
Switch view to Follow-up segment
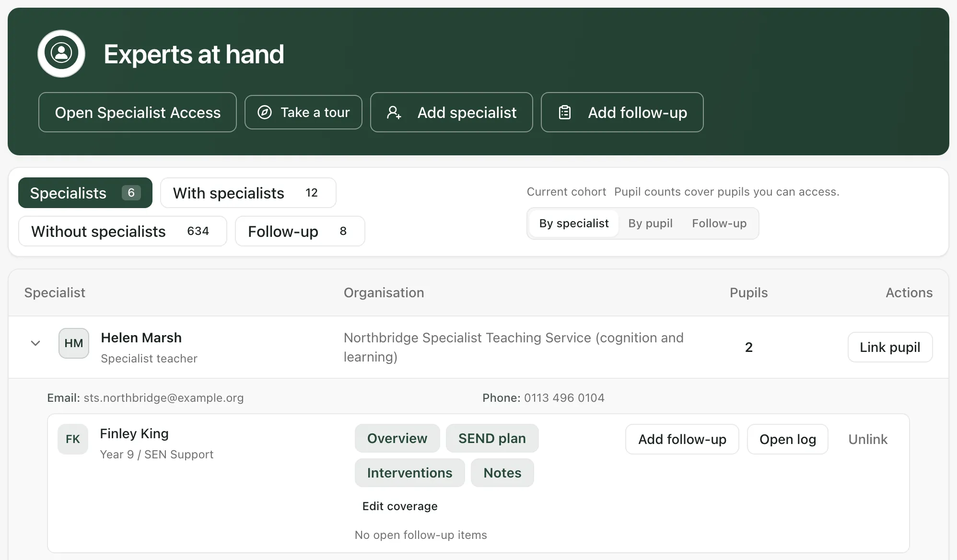point(719,223)
